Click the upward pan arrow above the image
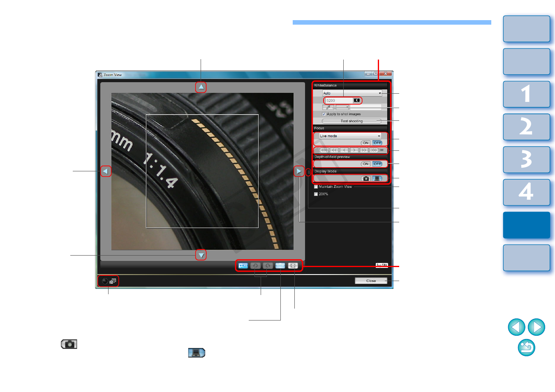Screen dimensions: 555x392 pyautogui.click(x=201, y=87)
